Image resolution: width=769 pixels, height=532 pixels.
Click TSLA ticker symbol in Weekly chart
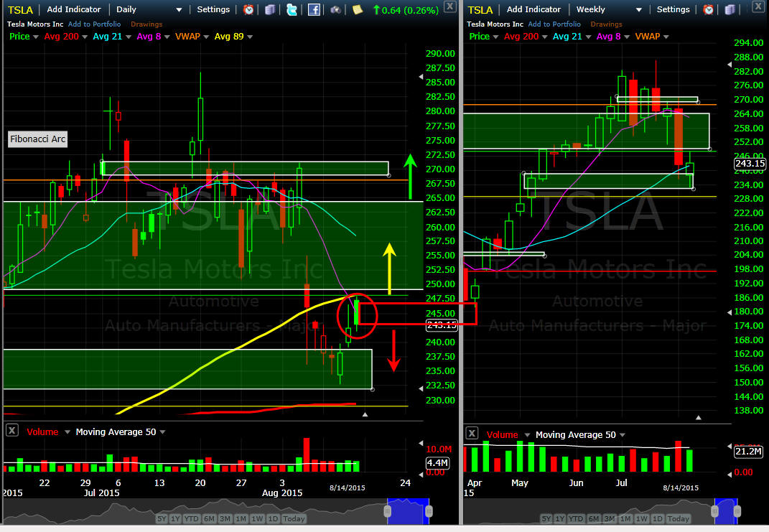[x=480, y=10]
